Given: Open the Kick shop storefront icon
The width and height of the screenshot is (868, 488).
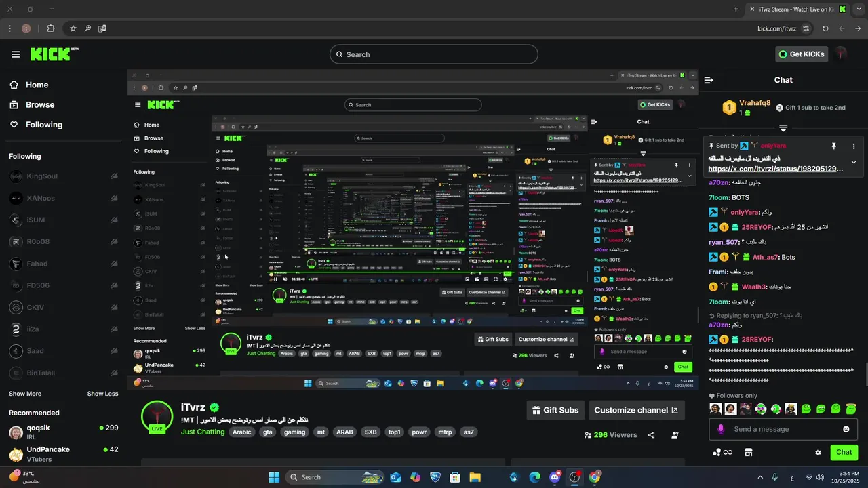Looking at the screenshot, I should (749, 452).
